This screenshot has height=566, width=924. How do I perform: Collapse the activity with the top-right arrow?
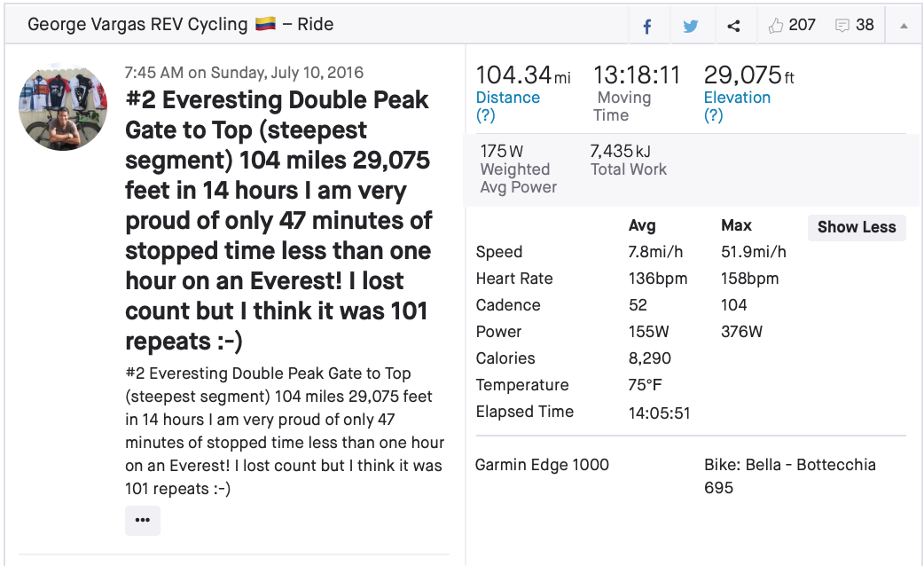pos(904,26)
